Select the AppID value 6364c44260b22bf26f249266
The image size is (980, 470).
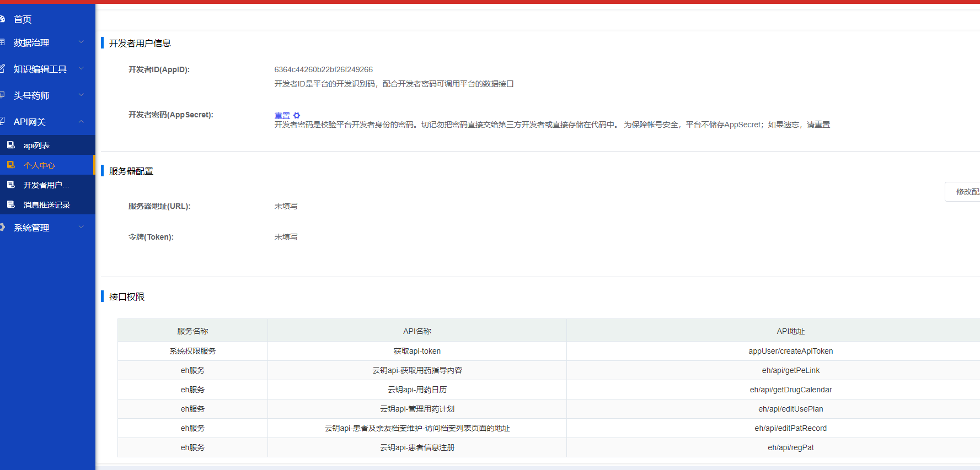[324, 69]
